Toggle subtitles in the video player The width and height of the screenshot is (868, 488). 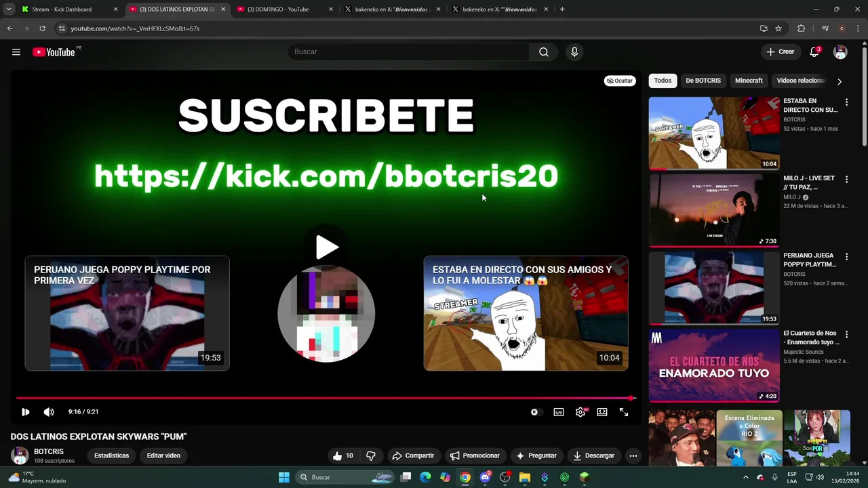point(559,412)
